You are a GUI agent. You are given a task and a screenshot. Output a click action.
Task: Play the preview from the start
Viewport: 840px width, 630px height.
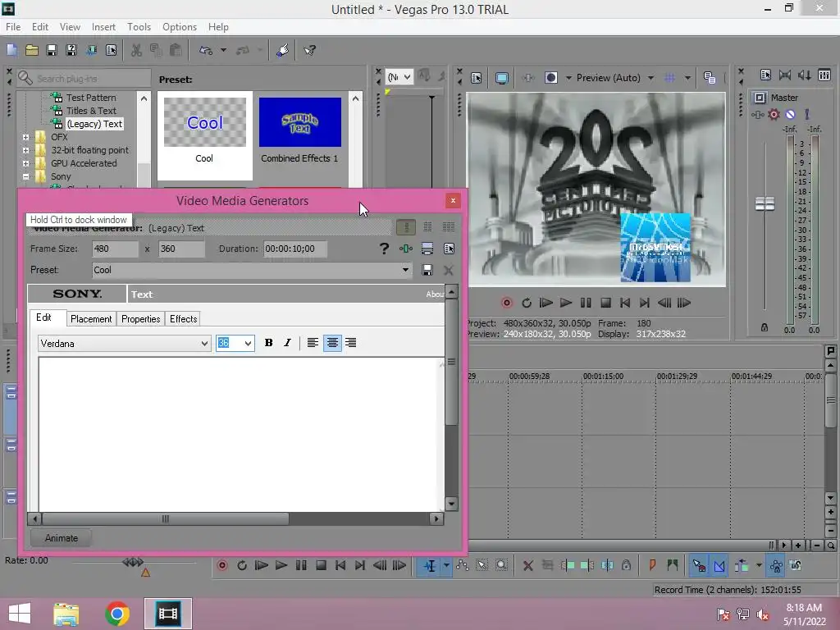[x=546, y=303]
